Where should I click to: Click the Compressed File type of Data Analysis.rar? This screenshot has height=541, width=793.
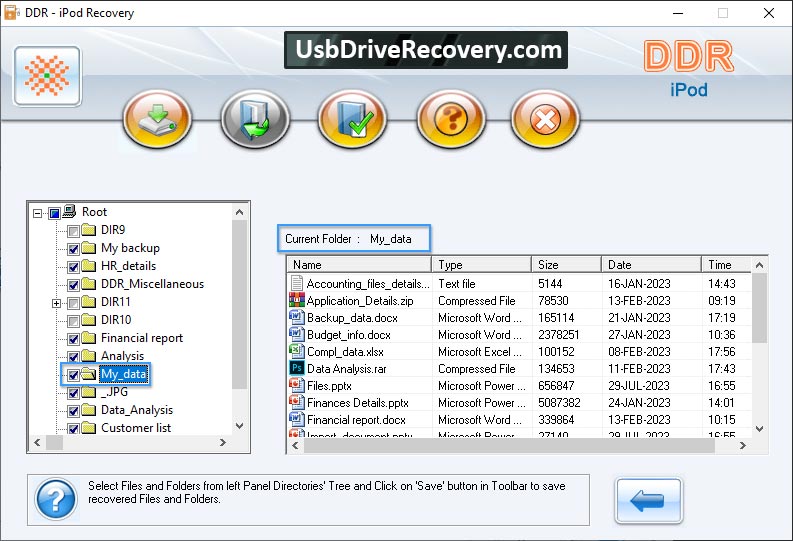(x=476, y=369)
